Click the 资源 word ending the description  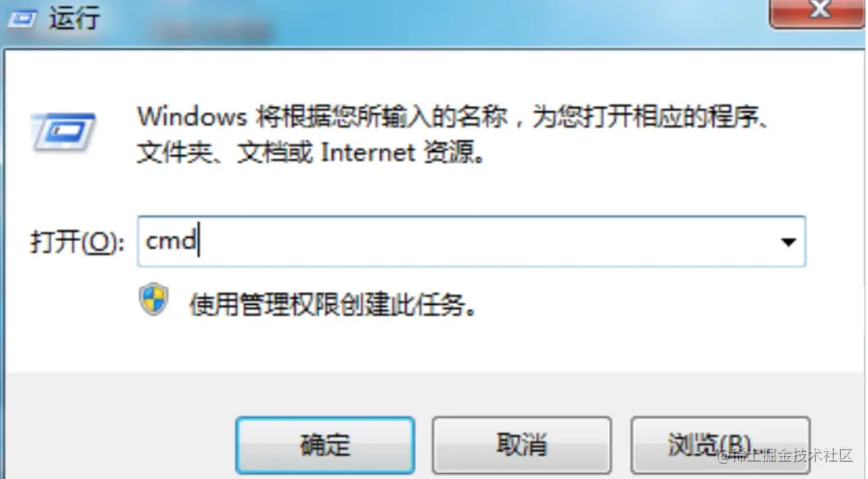(x=449, y=152)
